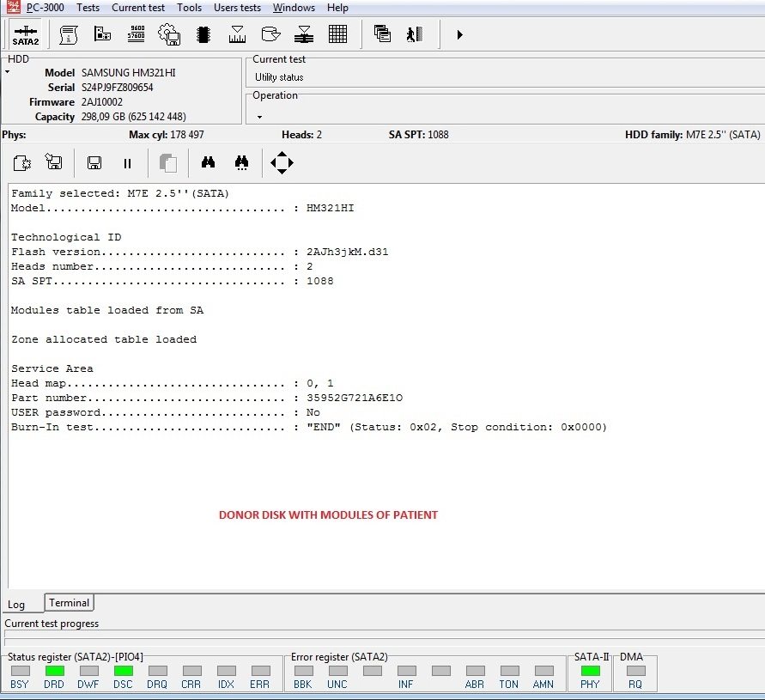Click the PCB board icon

coord(102,33)
